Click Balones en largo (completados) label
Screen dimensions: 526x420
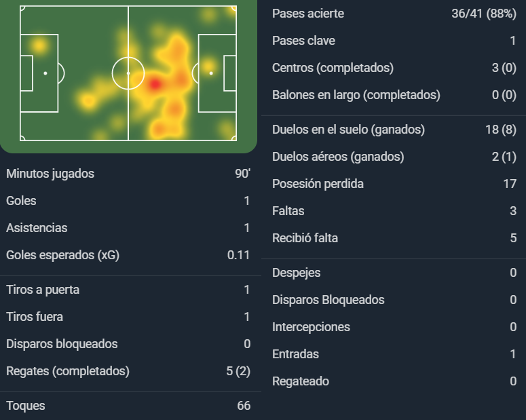[x=356, y=95]
